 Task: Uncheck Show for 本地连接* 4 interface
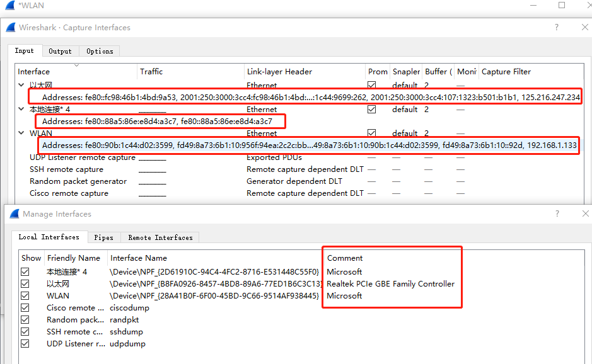pos(25,271)
